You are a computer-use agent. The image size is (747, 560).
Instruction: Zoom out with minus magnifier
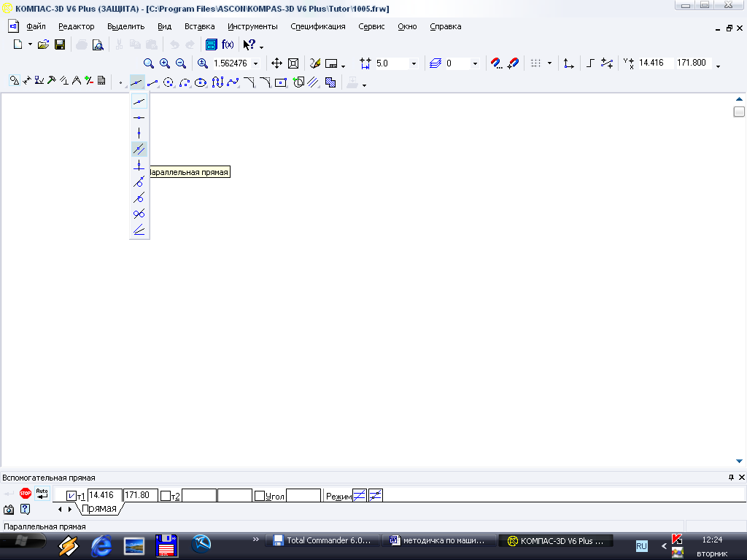[x=181, y=63]
